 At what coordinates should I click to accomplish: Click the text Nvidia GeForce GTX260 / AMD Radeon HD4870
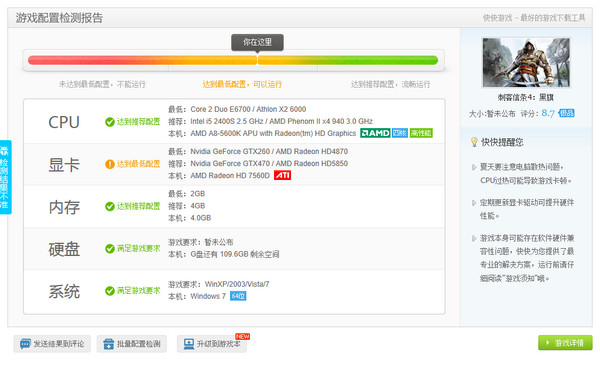[269, 151]
